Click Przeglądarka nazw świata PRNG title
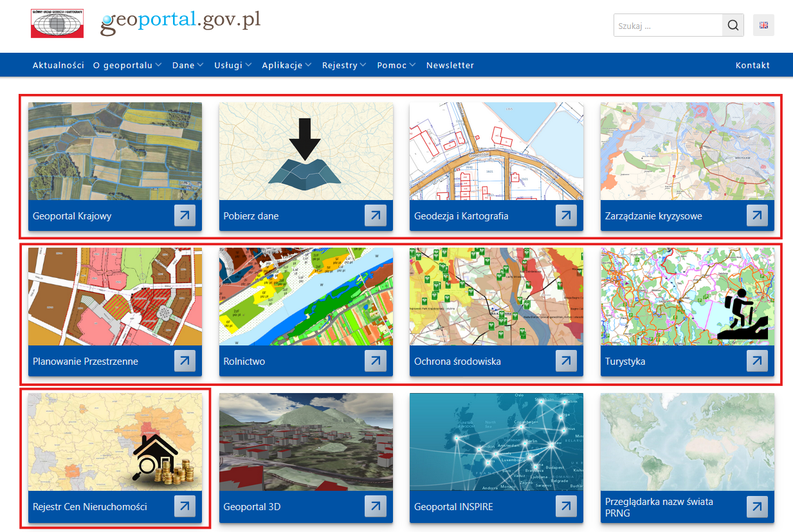Screen dimensions: 793x532 click(659, 507)
